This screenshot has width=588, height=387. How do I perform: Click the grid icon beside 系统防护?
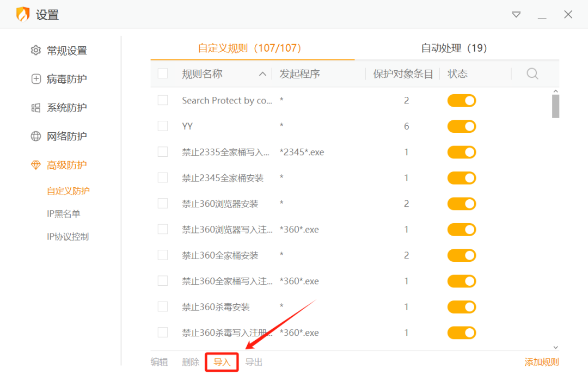(x=35, y=108)
